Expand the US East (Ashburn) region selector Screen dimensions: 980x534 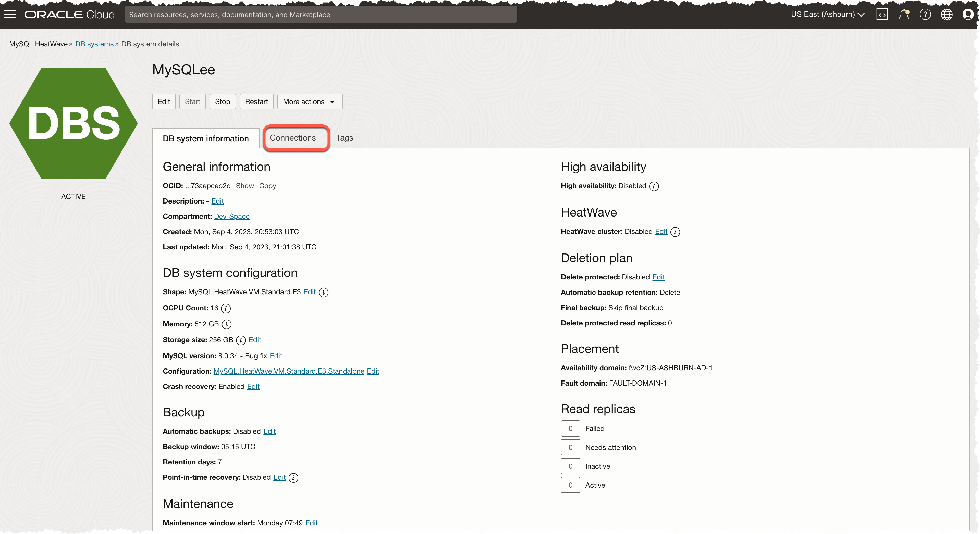827,15
